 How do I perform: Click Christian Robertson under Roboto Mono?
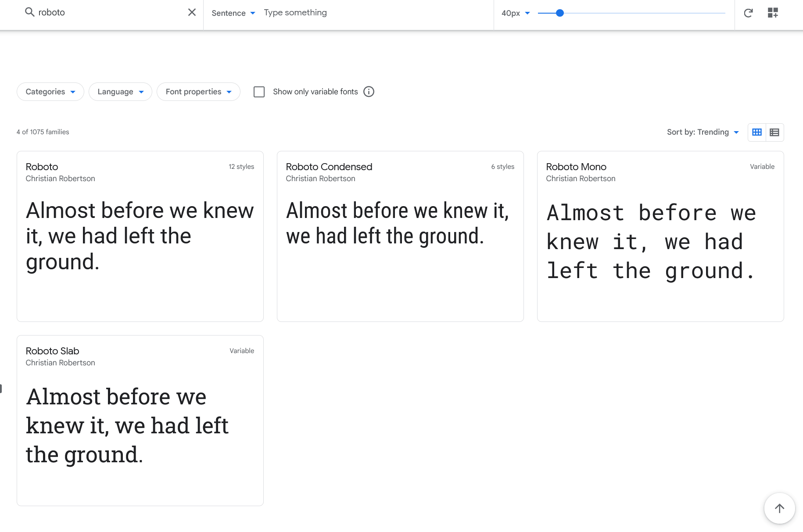(x=581, y=179)
